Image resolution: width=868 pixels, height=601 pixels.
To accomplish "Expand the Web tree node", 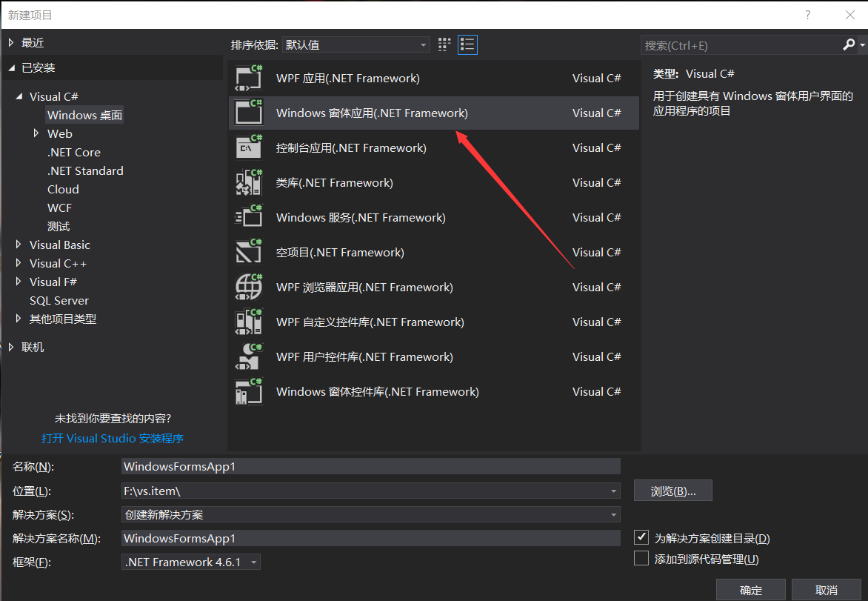I will coord(36,133).
